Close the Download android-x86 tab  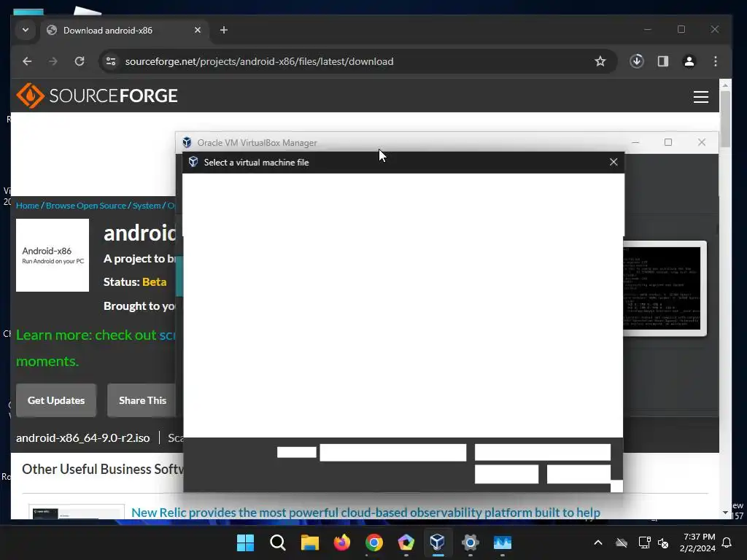pos(198,30)
